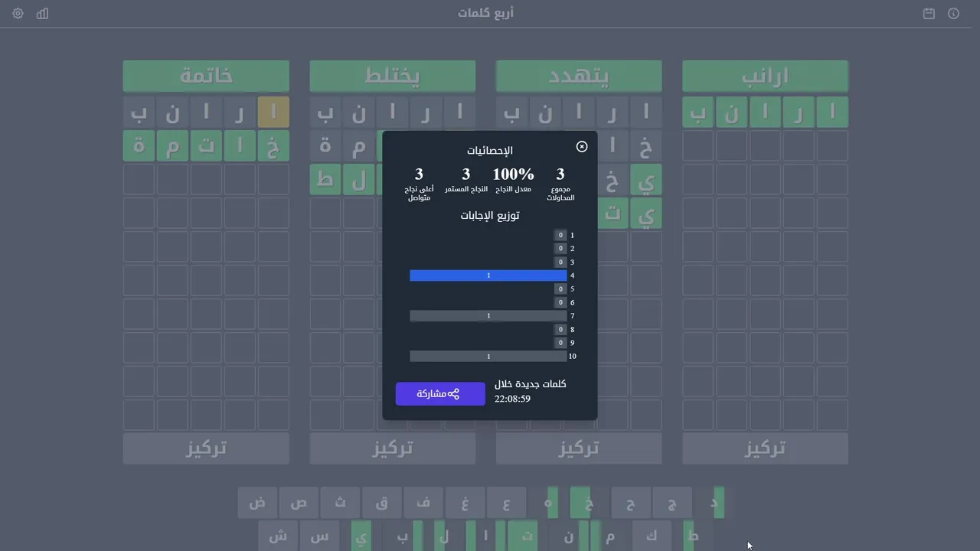
Task: Tap the غ key on keyboard
Action: pos(464,503)
